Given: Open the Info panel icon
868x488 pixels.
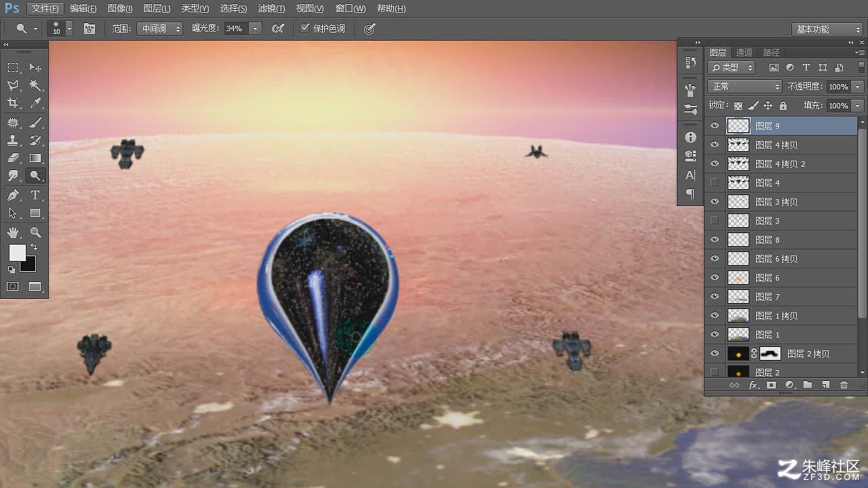Looking at the screenshot, I should (690, 137).
